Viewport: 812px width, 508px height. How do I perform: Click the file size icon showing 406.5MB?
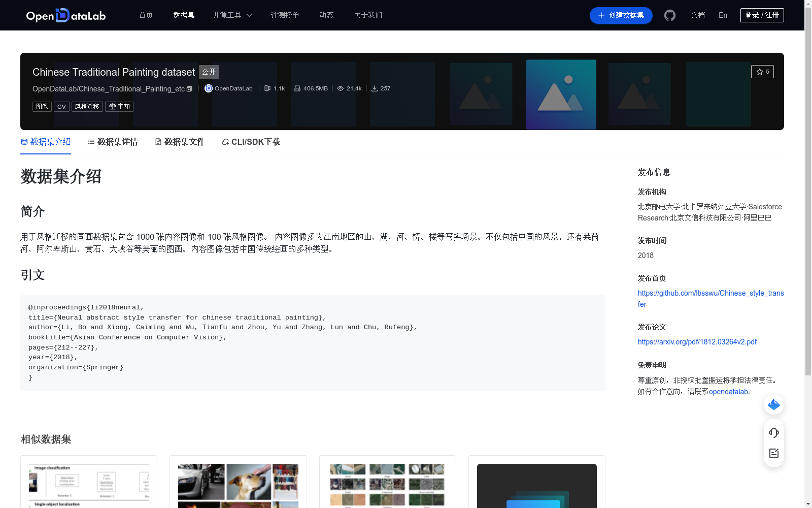(297, 88)
